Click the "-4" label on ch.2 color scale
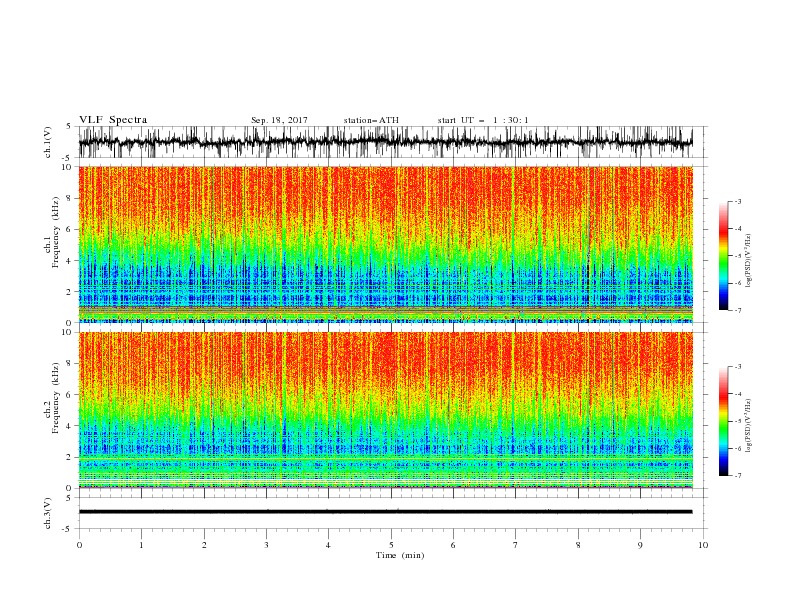 pos(738,394)
